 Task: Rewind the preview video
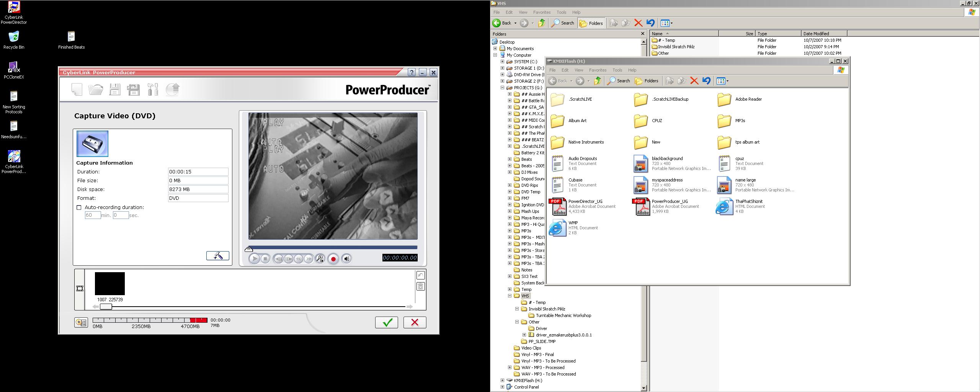click(299, 259)
